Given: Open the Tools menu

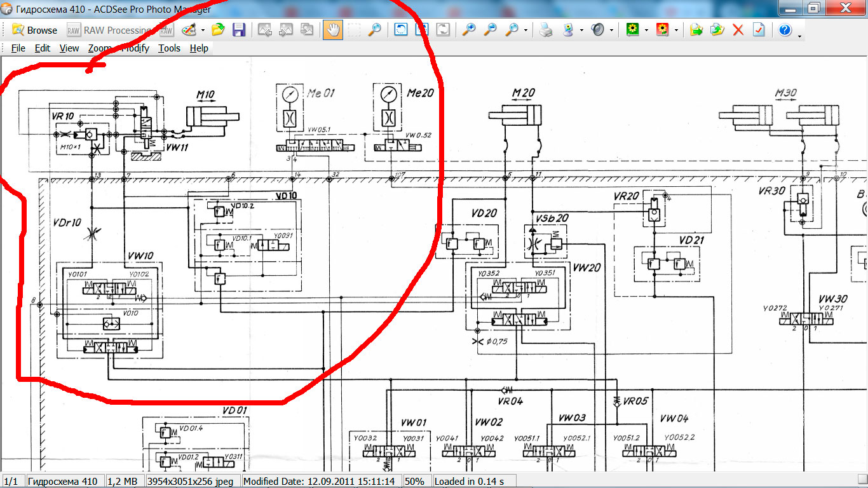Looking at the screenshot, I should tap(169, 48).
